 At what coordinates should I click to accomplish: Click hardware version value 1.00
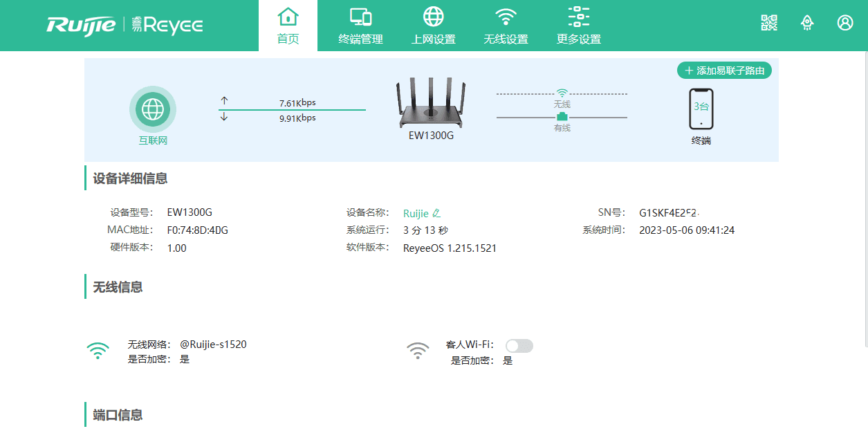[x=177, y=248]
